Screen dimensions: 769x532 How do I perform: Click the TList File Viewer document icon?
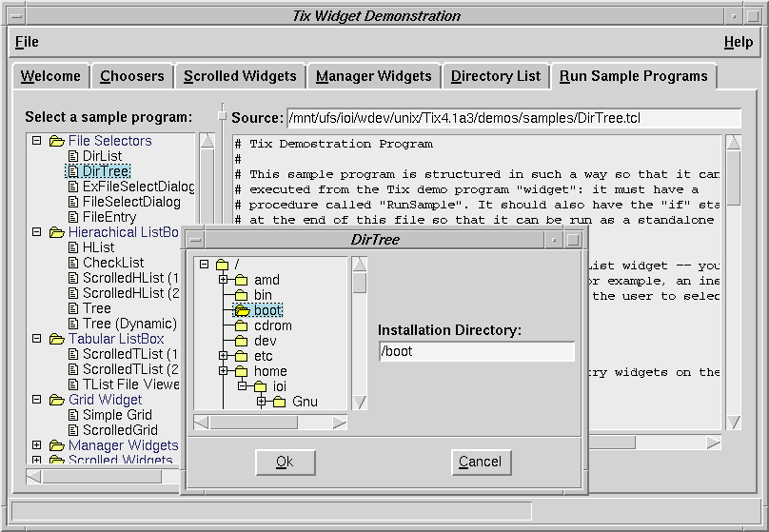[x=73, y=384]
